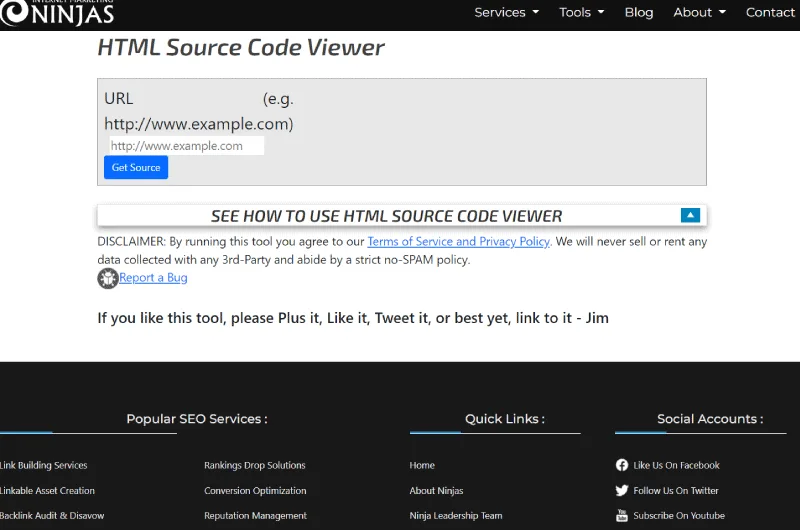Click the YouTube icon in footer
This screenshot has width=800, height=530.
[x=622, y=516]
